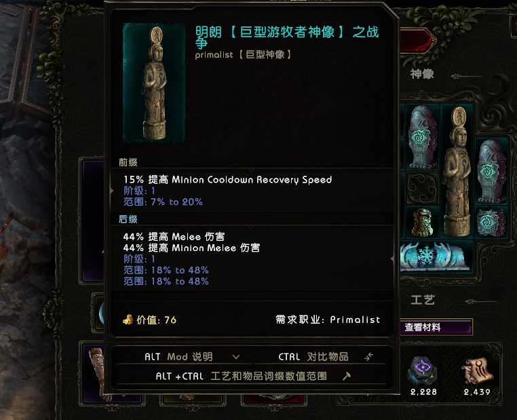
Task: Click the ALT+CTRL 工艺和物品词缀数值范围 hint
Action: (x=242, y=376)
